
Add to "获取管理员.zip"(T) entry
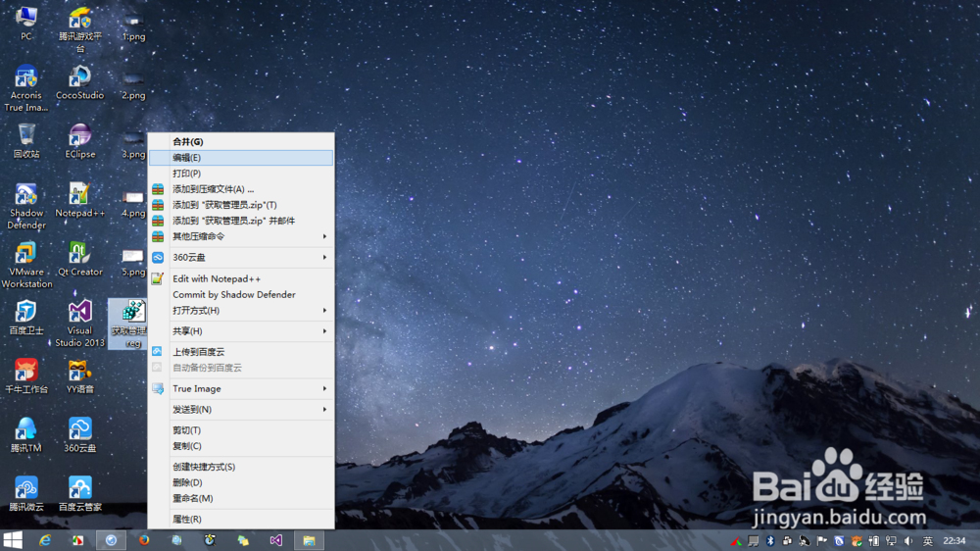pos(241,205)
